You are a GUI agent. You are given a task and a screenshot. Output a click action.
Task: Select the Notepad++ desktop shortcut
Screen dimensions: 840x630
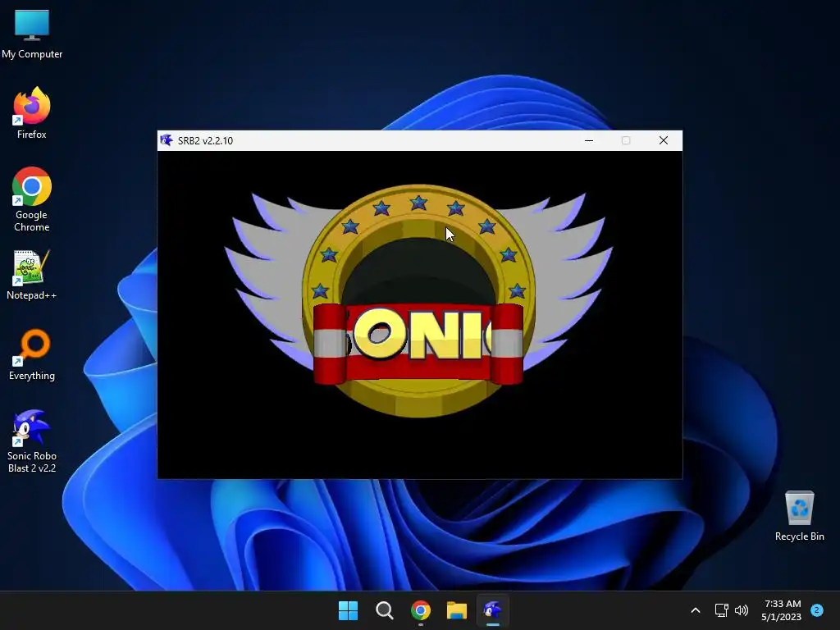[32, 275]
